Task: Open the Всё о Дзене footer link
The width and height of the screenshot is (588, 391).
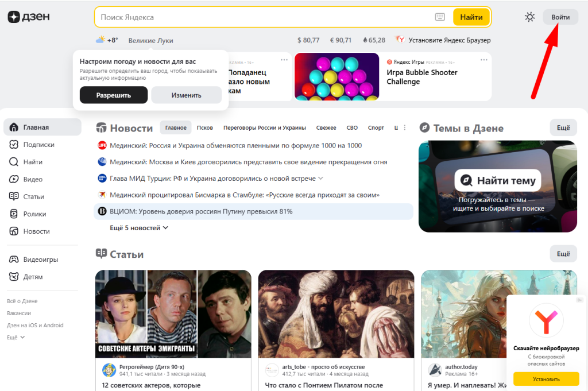Action: point(22,301)
